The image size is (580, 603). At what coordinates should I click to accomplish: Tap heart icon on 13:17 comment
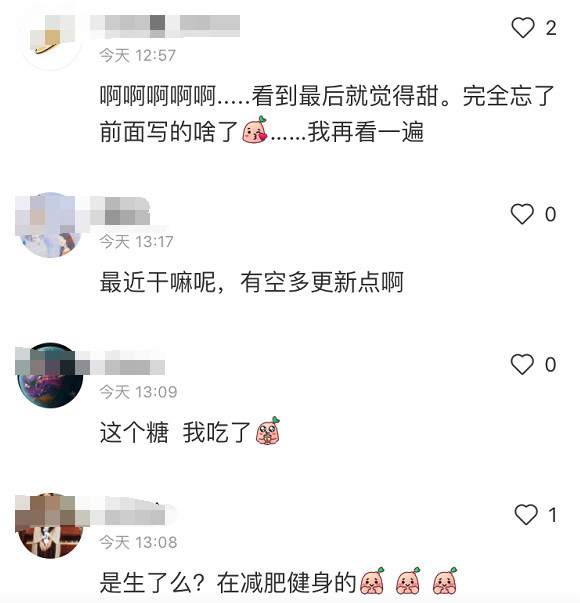pyautogui.click(x=522, y=214)
